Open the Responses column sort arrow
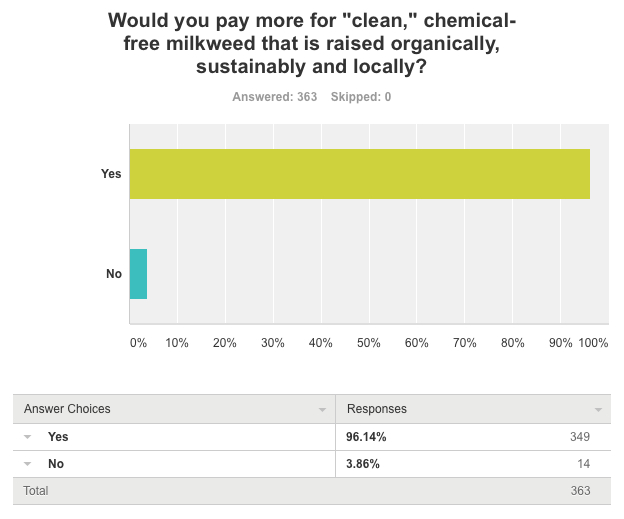Screen dimensions: 624x519 coord(598,410)
